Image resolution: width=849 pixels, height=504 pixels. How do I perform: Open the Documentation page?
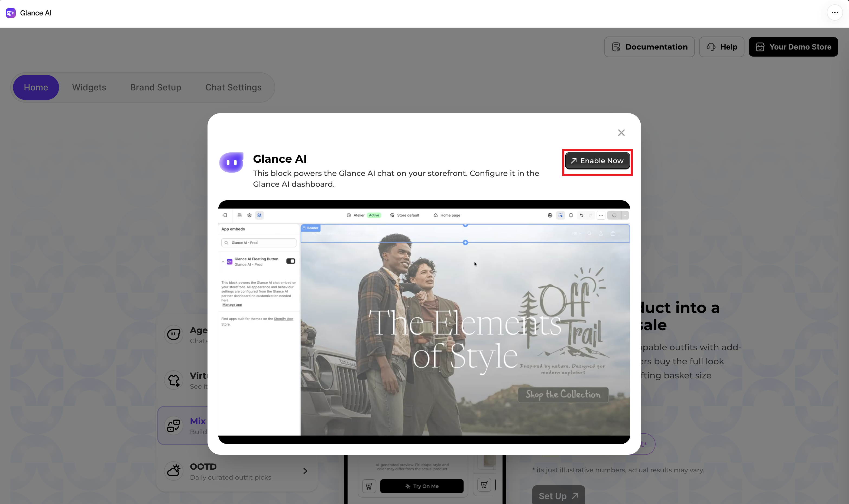[649, 47]
